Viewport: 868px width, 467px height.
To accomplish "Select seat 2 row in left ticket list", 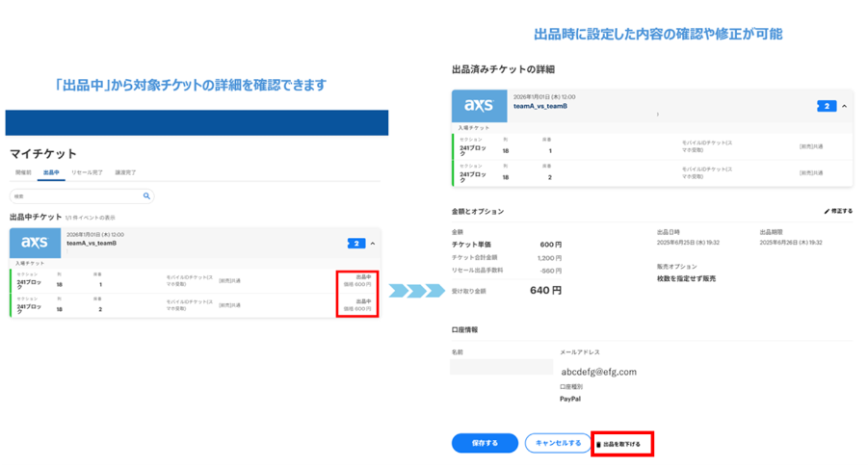I will 193,306.
